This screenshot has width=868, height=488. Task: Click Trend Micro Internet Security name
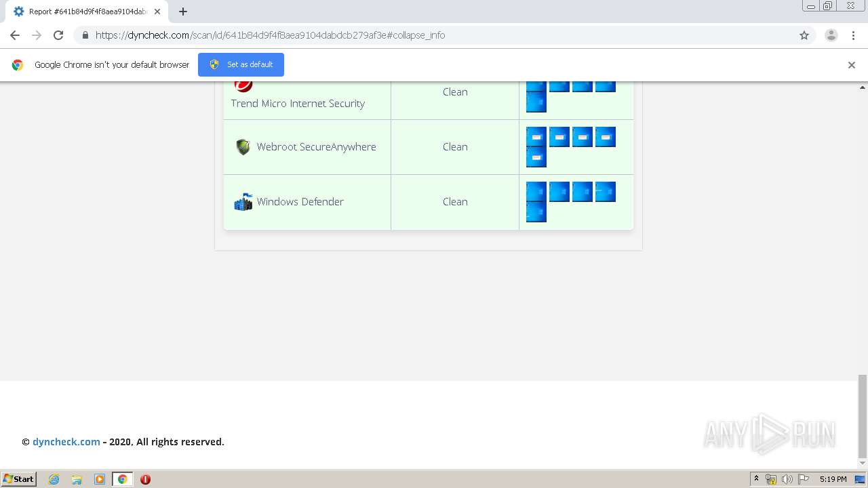[298, 104]
